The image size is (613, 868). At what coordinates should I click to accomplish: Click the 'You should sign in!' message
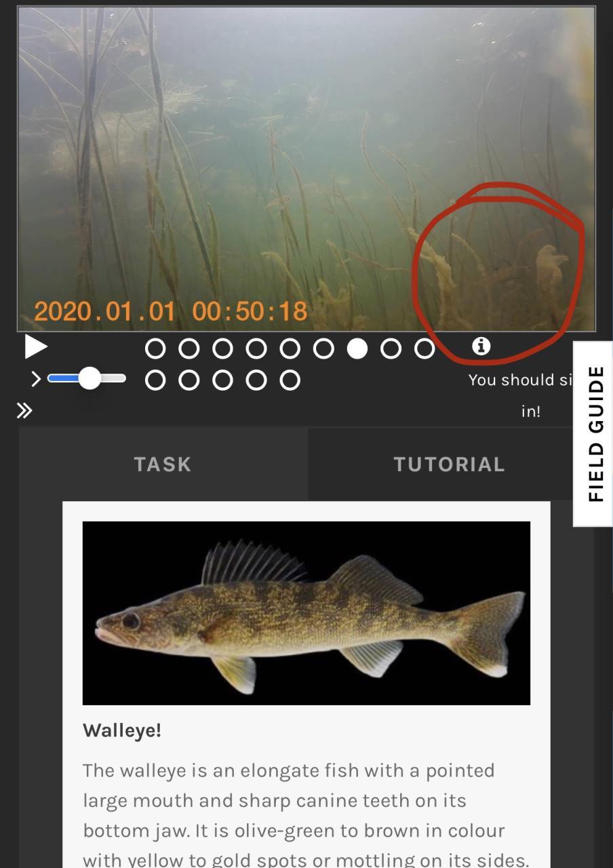(521, 395)
